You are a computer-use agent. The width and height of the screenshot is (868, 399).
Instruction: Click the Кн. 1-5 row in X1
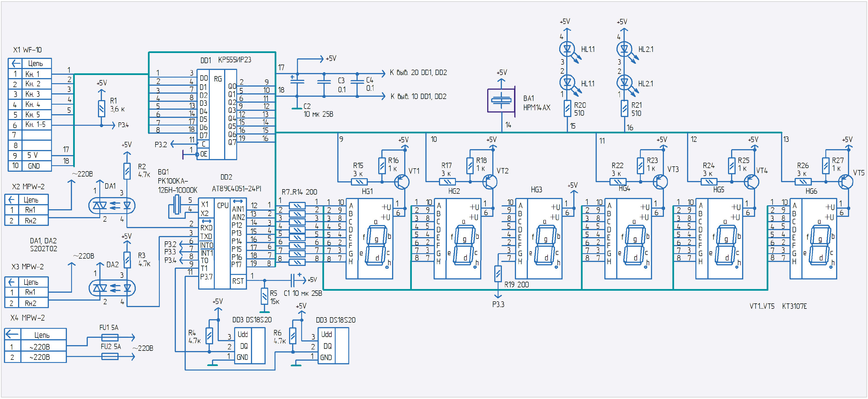pos(35,125)
